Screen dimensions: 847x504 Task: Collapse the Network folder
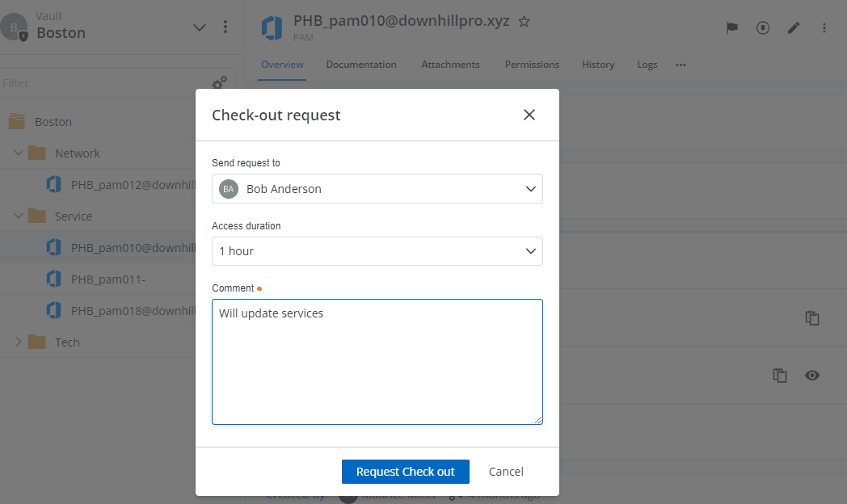19,153
